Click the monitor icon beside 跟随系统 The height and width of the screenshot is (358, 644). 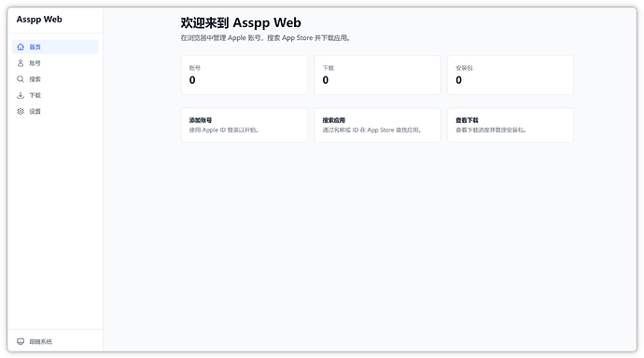21,341
